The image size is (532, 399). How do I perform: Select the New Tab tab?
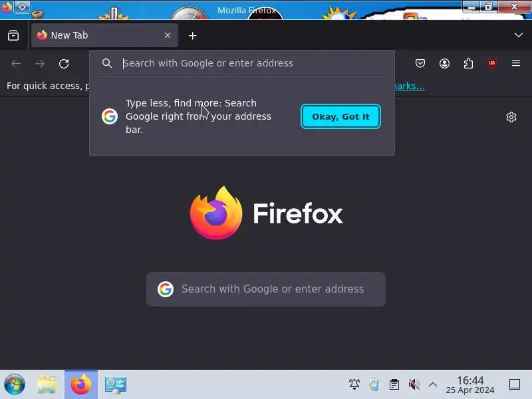pyautogui.click(x=104, y=35)
